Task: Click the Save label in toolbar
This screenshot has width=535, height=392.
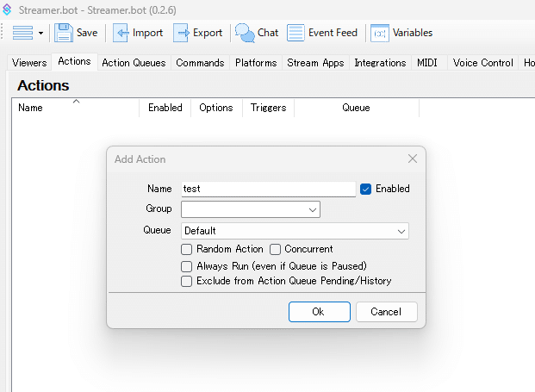Action: pos(87,33)
